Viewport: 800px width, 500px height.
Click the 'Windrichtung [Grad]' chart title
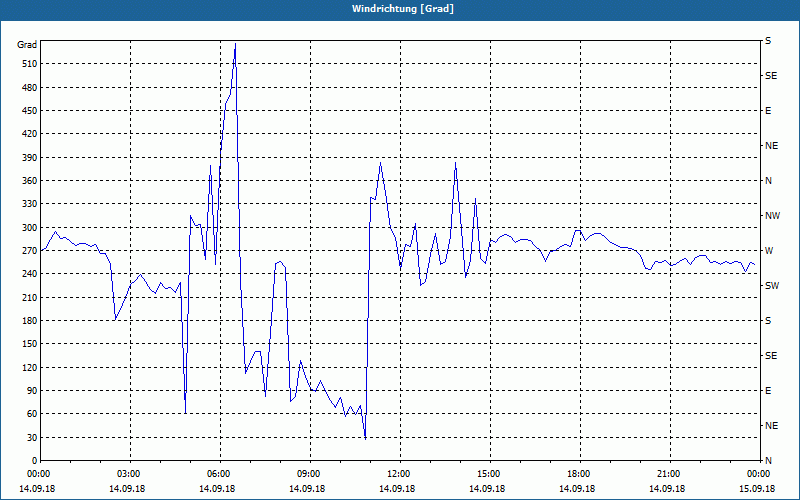(x=403, y=9)
